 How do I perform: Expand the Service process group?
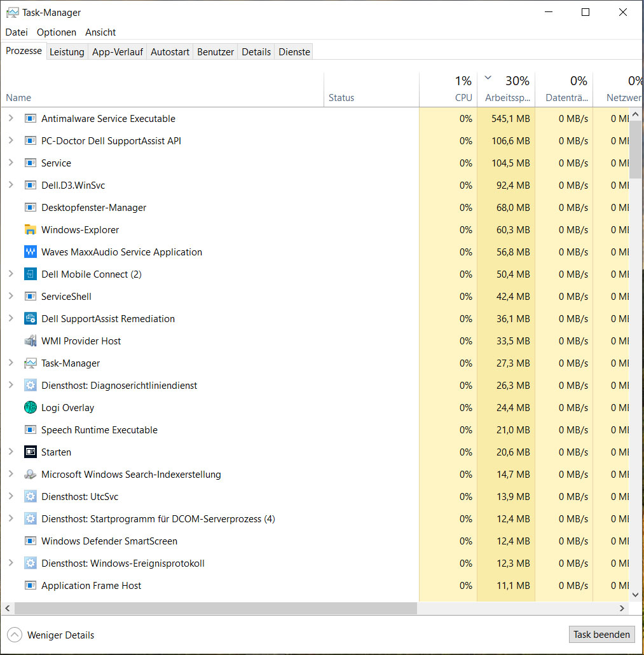(11, 163)
